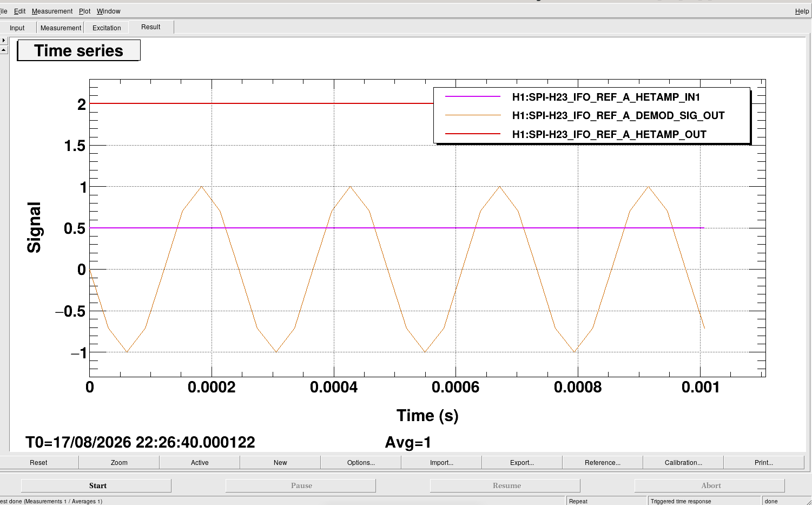This screenshot has height=505, width=812.
Task: Open the Plot menu
Action: [x=84, y=11]
